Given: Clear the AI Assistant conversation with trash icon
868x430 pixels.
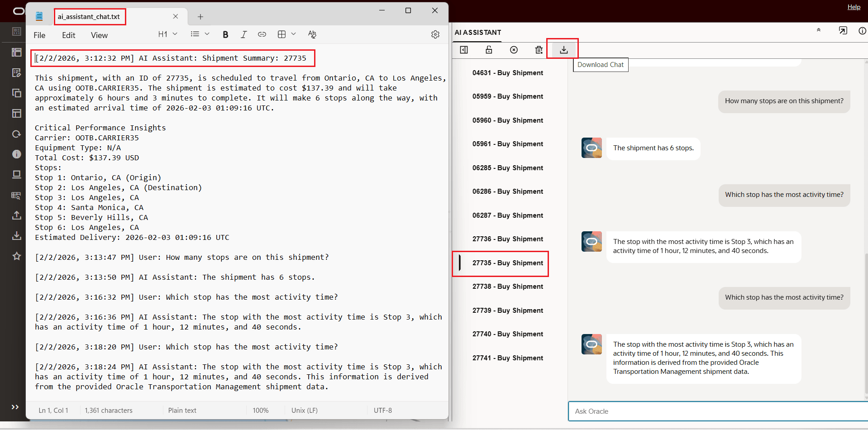Looking at the screenshot, I should click(538, 50).
